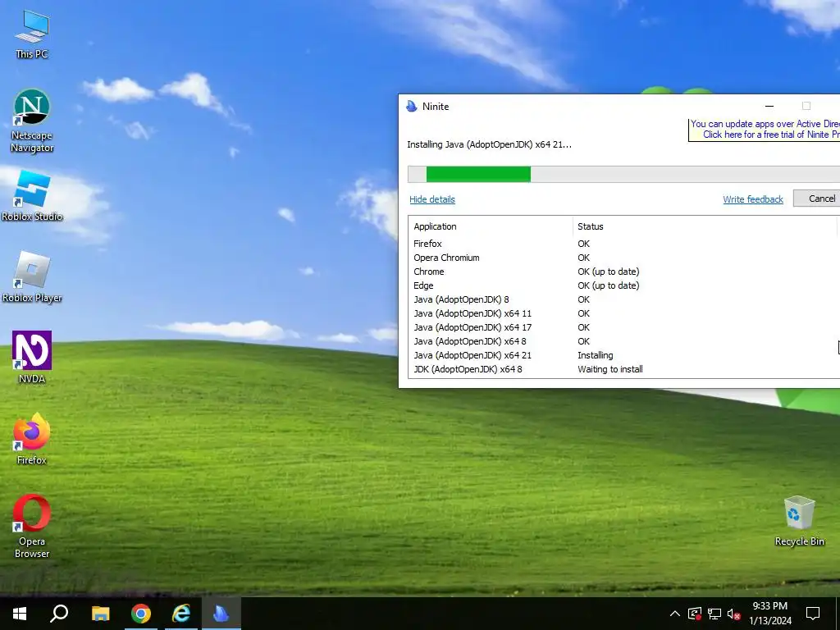840x630 pixels.
Task: Click the Write feedback link
Action: [753, 199]
